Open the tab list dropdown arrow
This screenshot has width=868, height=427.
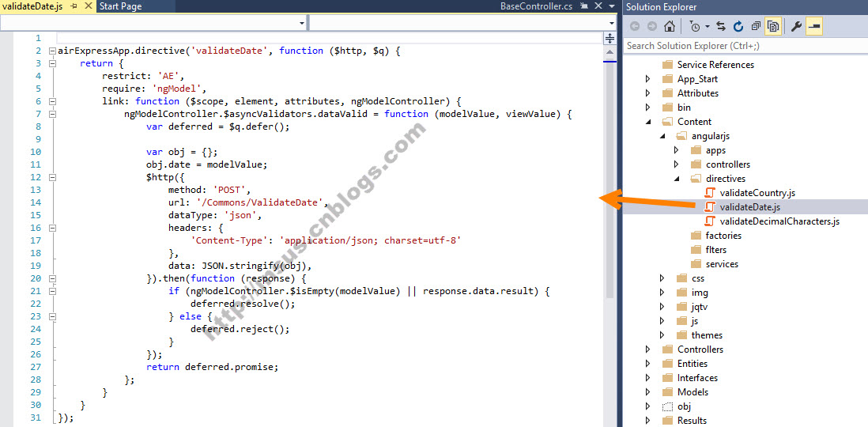tap(611, 6)
